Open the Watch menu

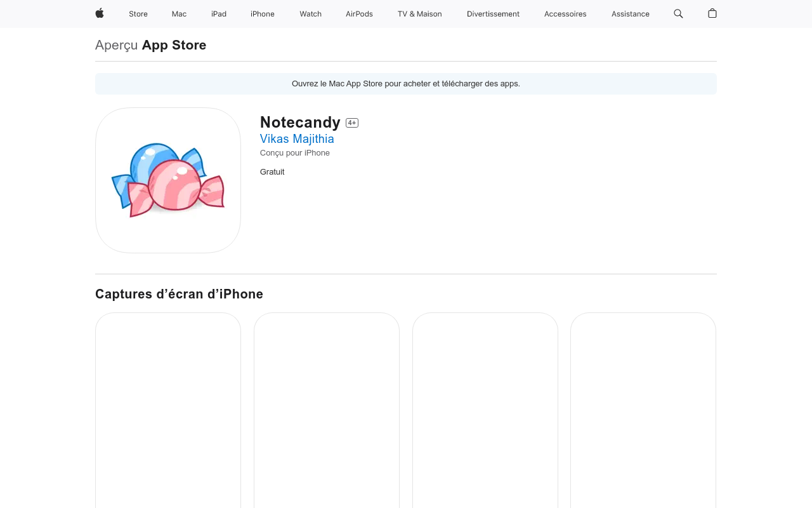pos(310,14)
